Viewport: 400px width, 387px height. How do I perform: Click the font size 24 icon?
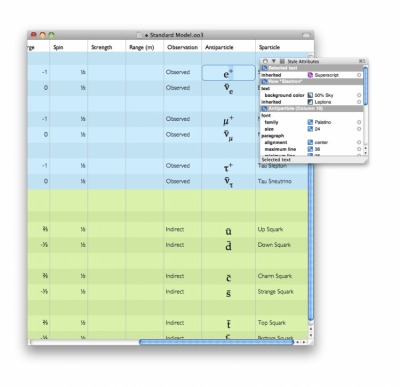310,129
